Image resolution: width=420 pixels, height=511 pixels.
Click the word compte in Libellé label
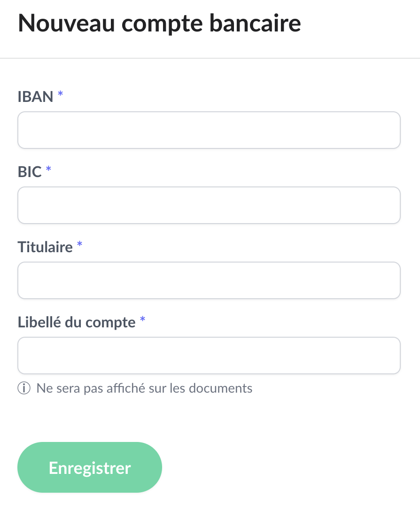tap(114, 323)
